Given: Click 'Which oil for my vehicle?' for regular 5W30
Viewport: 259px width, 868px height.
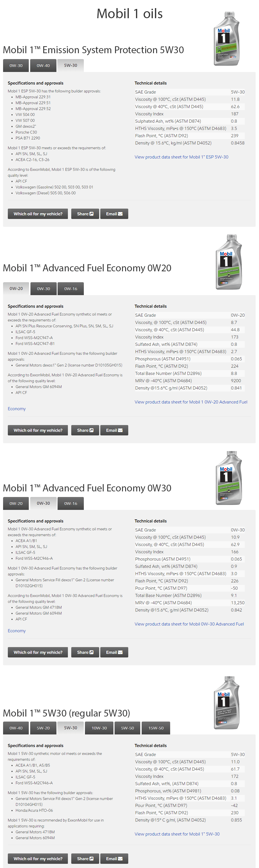Looking at the screenshot, I should pos(37,858).
